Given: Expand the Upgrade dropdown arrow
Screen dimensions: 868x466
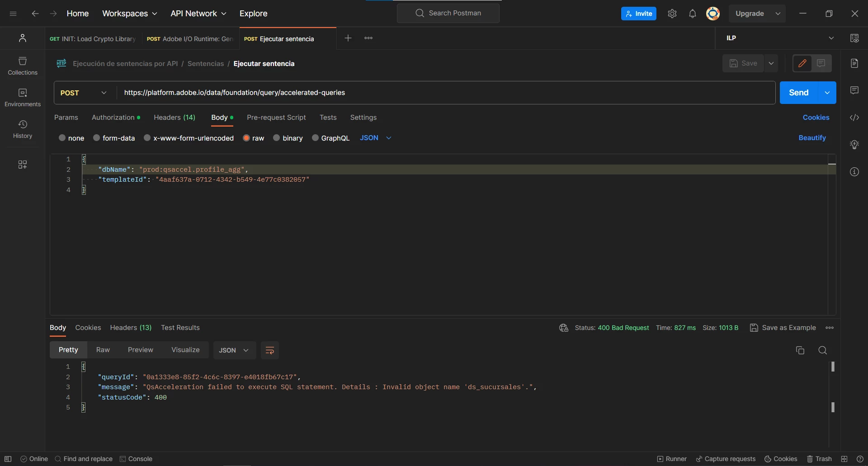Looking at the screenshot, I should (778, 14).
